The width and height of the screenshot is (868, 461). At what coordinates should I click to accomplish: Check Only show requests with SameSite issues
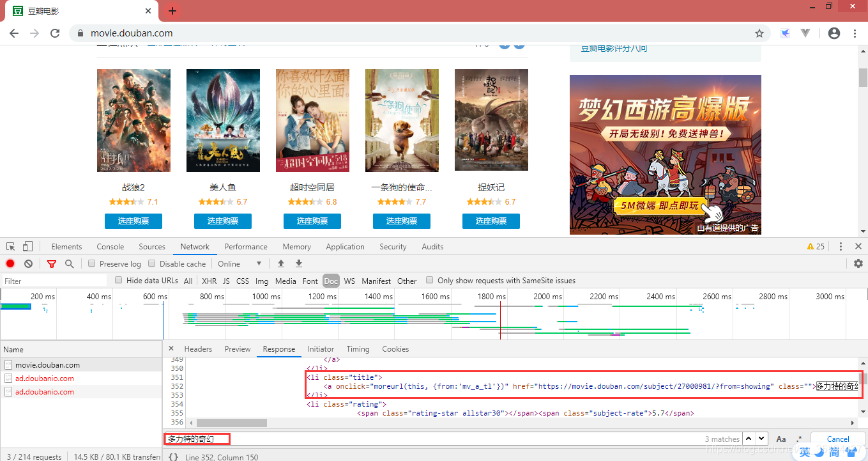(430, 280)
